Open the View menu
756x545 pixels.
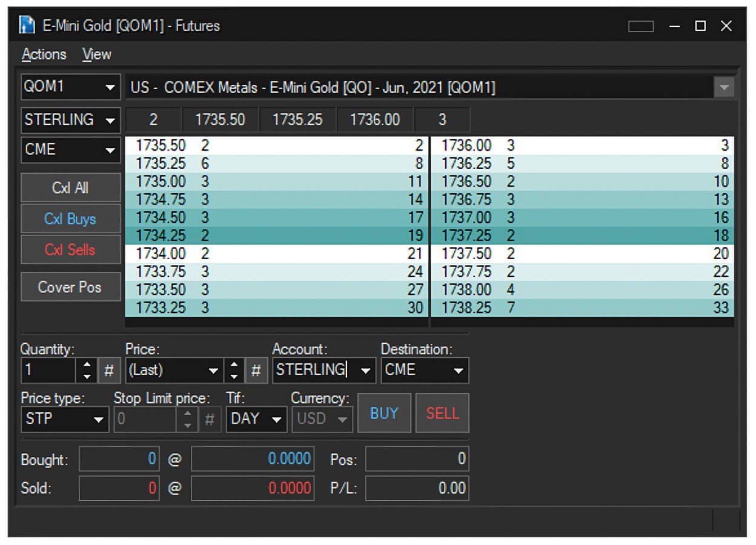[x=97, y=54]
